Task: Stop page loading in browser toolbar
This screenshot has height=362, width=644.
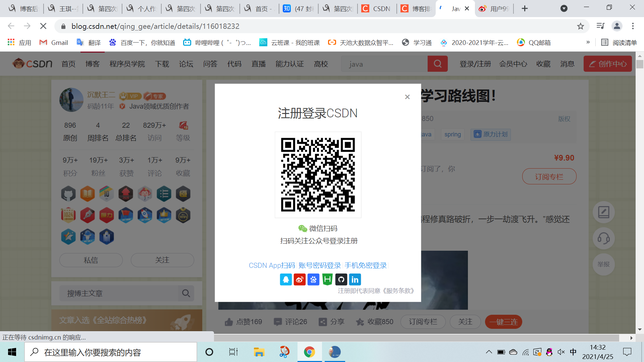Action: (43, 26)
